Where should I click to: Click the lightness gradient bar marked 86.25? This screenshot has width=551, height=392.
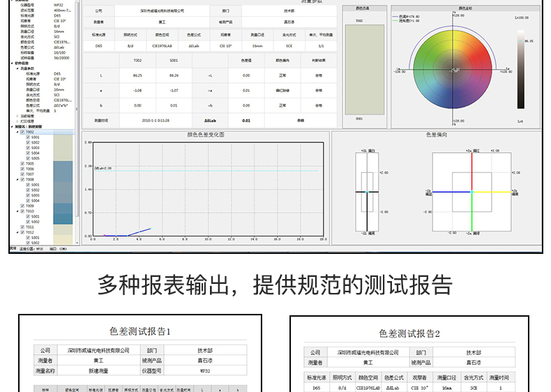(x=521, y=70)
